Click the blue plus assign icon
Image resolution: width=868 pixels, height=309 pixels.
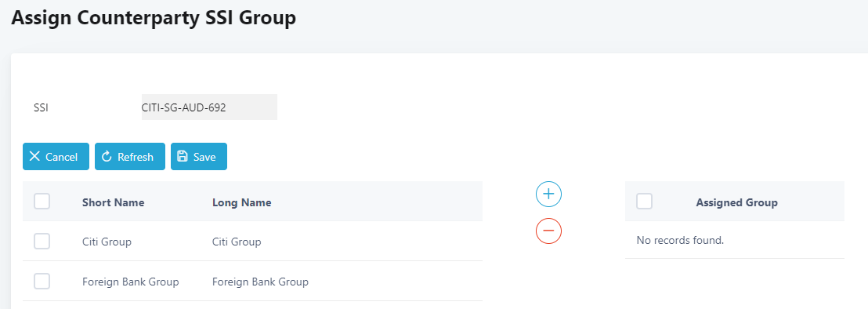click(548, 194)
